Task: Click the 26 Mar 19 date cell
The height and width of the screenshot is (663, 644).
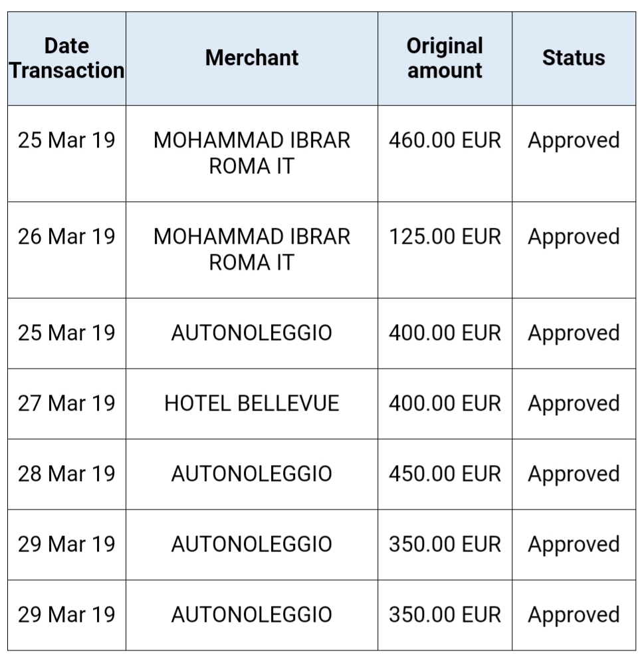Action: pos(66,237)
